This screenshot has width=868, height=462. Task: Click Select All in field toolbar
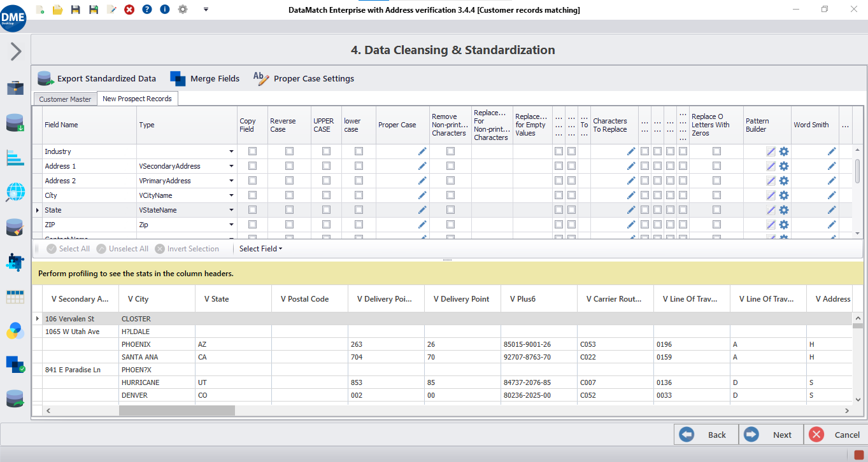point(68,249)
